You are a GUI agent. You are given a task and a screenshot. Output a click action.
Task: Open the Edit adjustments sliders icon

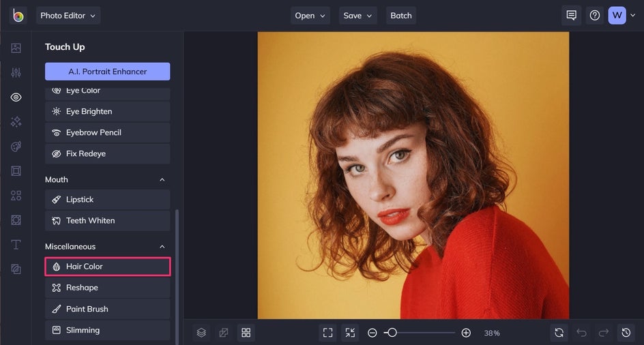[x=16, y=73]
